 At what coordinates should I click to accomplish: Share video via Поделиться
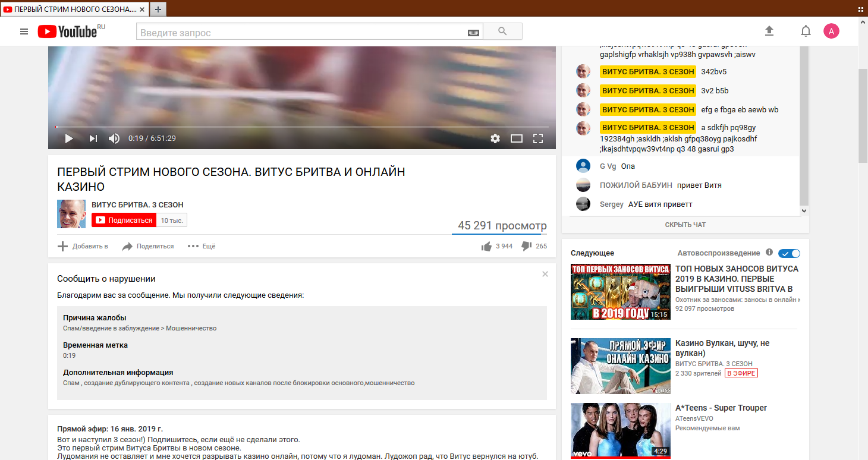pyautogui.click(x=148, y=246)
